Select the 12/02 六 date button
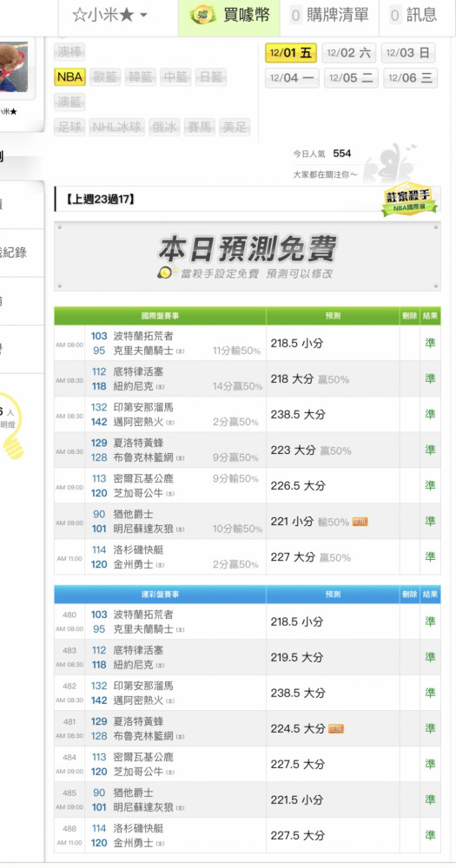 click(x=348, y=53)
